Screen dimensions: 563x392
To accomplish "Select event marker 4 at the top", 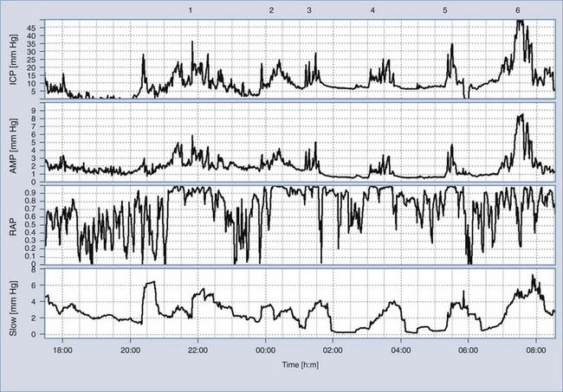I will pos(372,10).
